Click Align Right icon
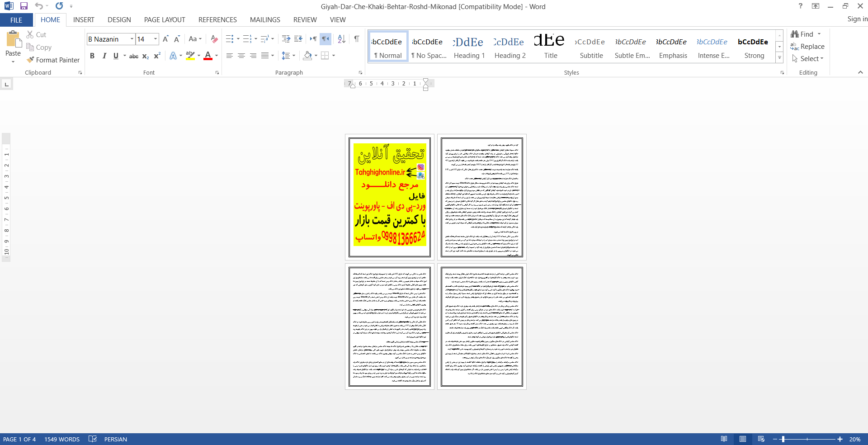 [253, 56]
